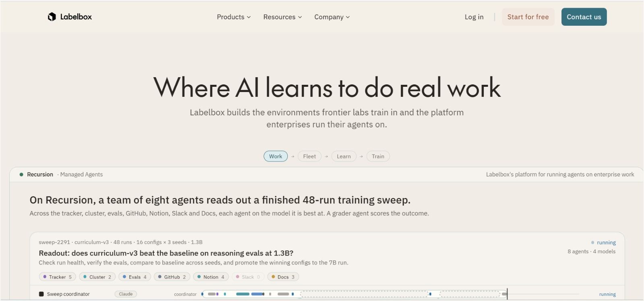Expand the Resources dropdown menu

pos(282,17)
